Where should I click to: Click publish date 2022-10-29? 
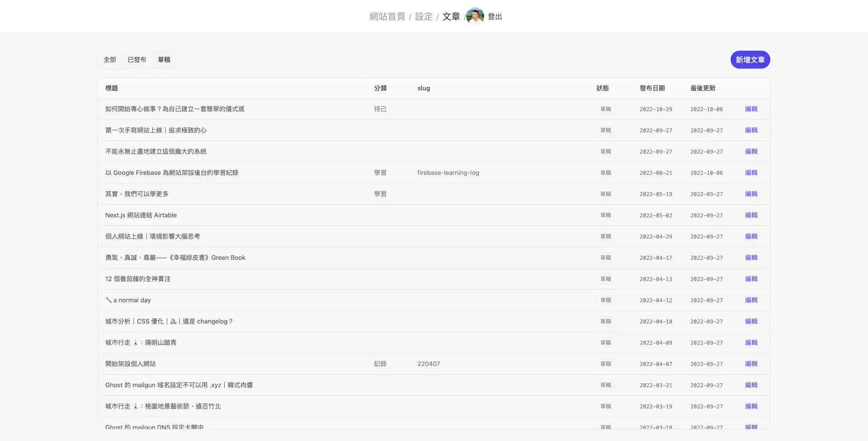coord(656,109)
